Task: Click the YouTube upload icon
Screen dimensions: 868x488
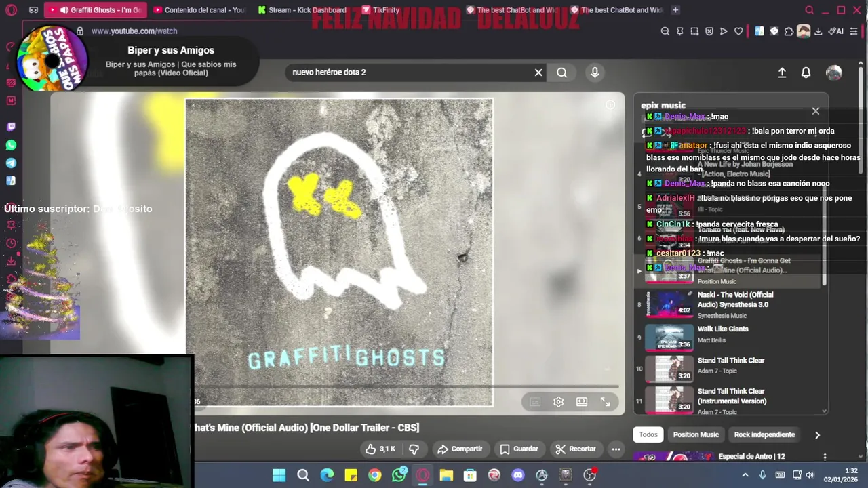Action: point(782,73)
